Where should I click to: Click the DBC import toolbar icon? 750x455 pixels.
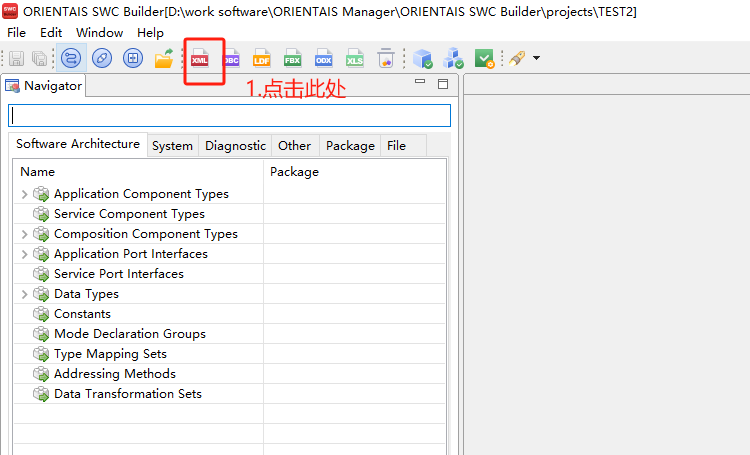[x=231, y=59]
